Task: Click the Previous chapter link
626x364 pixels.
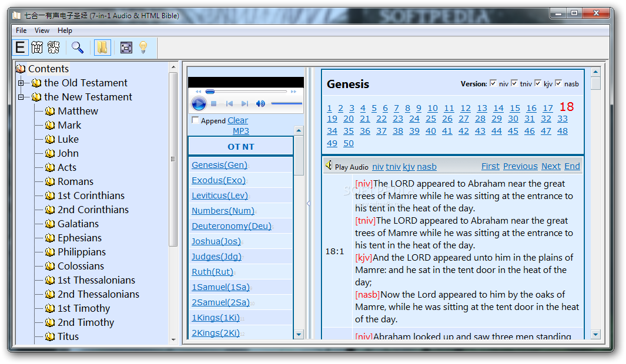Action: [x=520, y=166]
